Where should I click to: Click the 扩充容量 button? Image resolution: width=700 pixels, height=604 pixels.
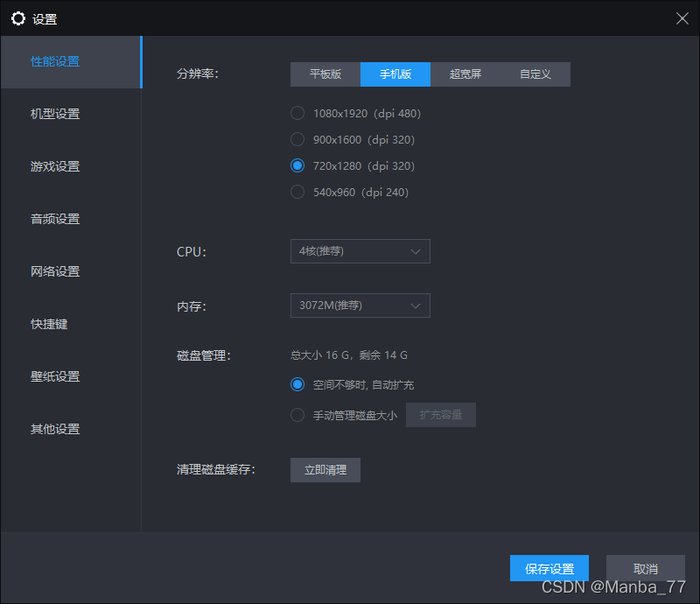[x=441, y=415]
